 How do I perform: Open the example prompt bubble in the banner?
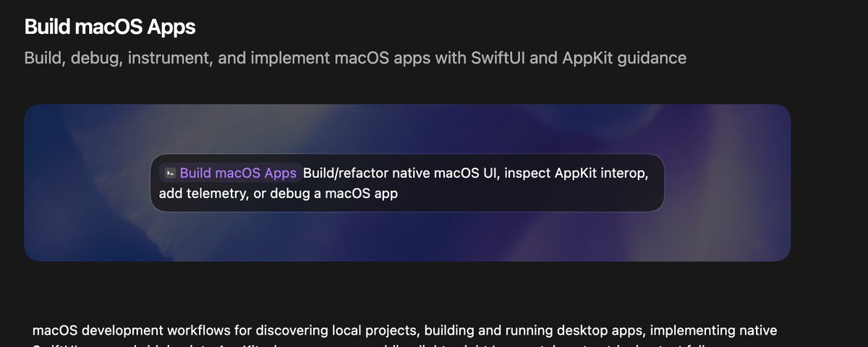tap(407, 183)
